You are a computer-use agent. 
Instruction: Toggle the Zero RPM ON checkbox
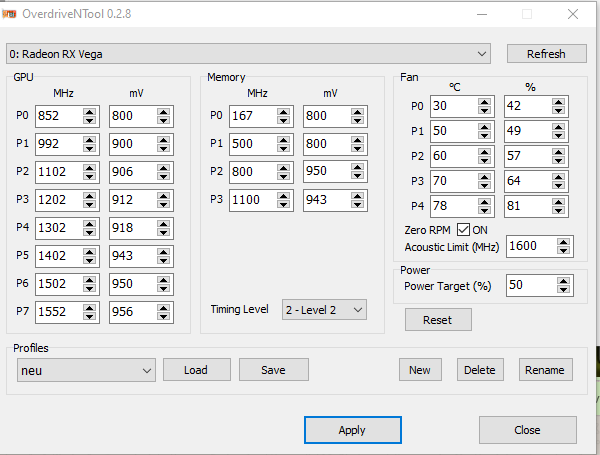[x=463, y=230]
